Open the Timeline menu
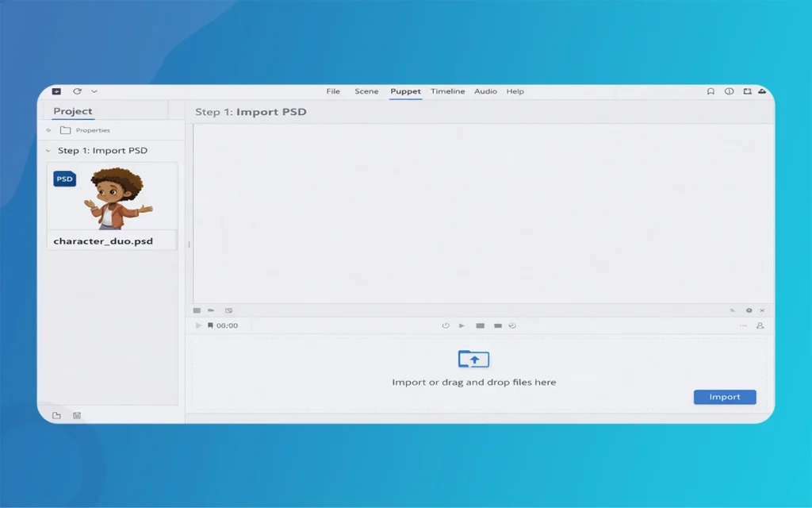This screenshot has width=812, height=508. tap(447, 91)
